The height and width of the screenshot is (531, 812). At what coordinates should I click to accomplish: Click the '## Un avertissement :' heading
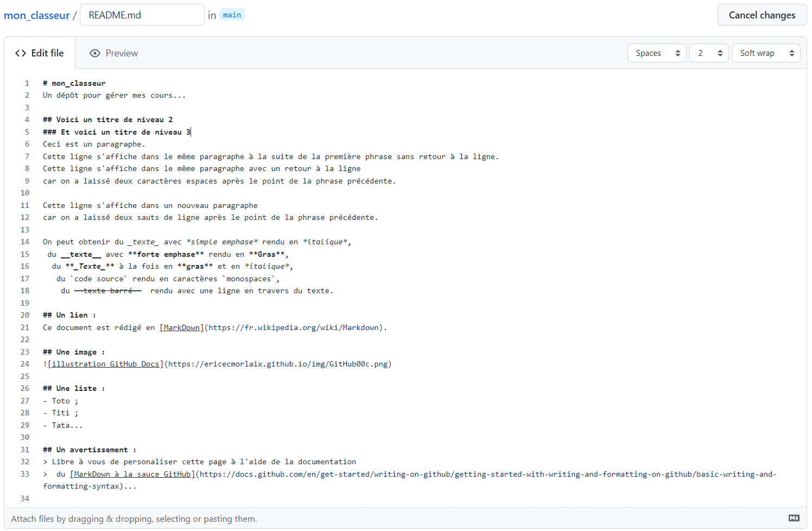(90, 450)
